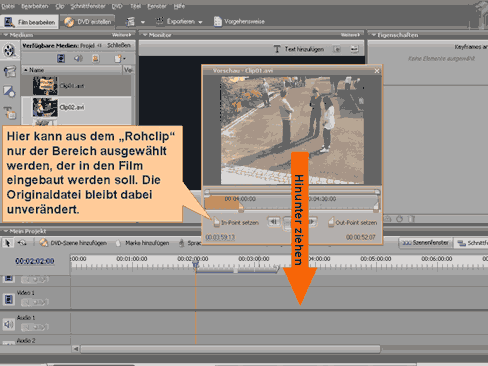Click the preview clip position slider bar

293,192
